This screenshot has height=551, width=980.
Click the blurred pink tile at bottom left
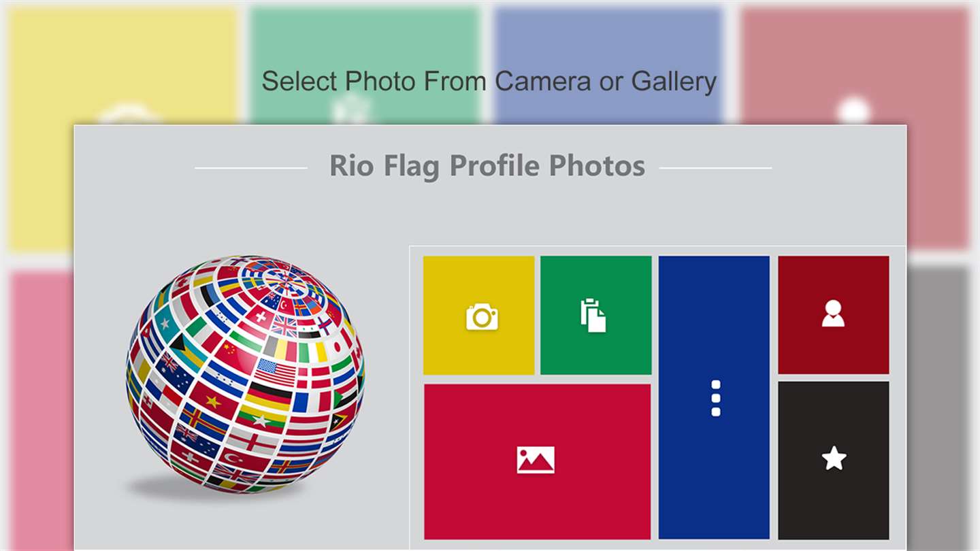point(41,408)
